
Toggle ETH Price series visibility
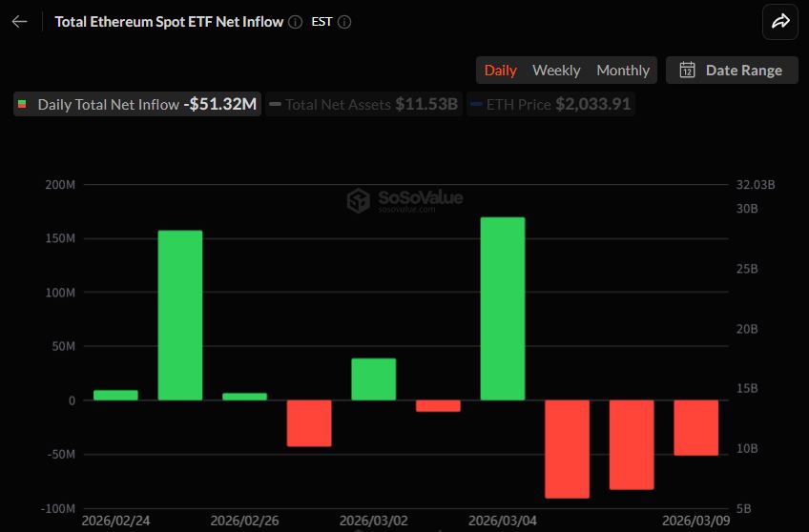(x=550, y=105)
